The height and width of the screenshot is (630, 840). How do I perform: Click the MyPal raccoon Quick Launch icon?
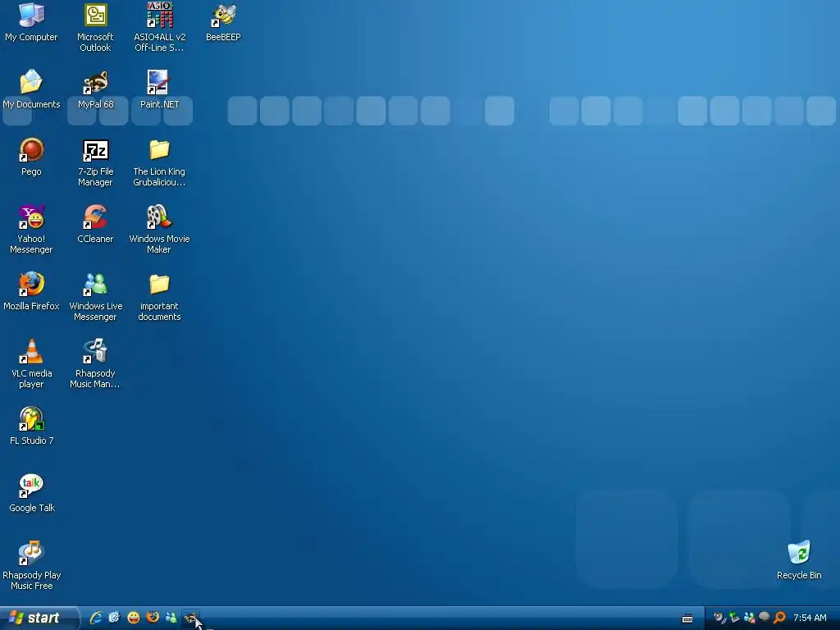(190, 618)
